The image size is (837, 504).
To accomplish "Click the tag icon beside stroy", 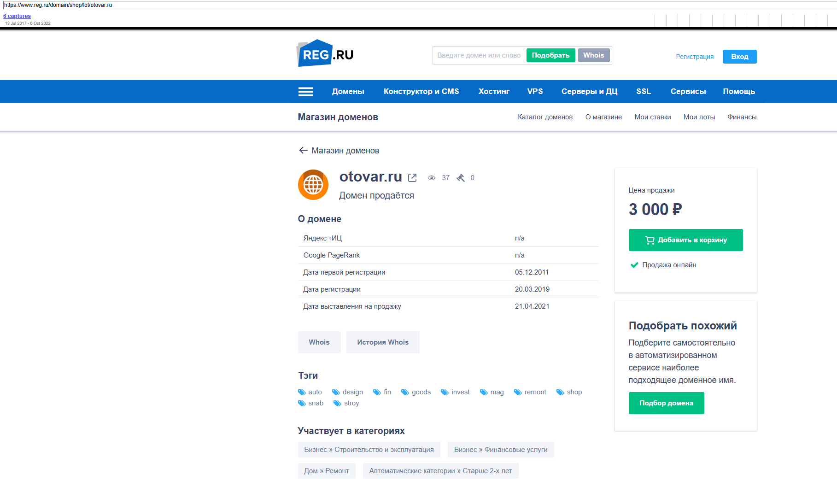I will [337, 403].
